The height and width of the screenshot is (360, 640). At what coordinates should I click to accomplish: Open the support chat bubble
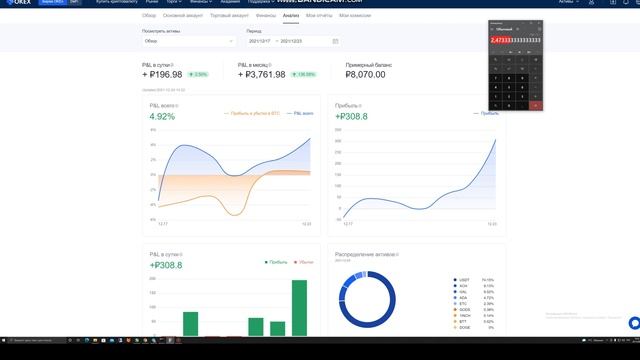[634, 323]
